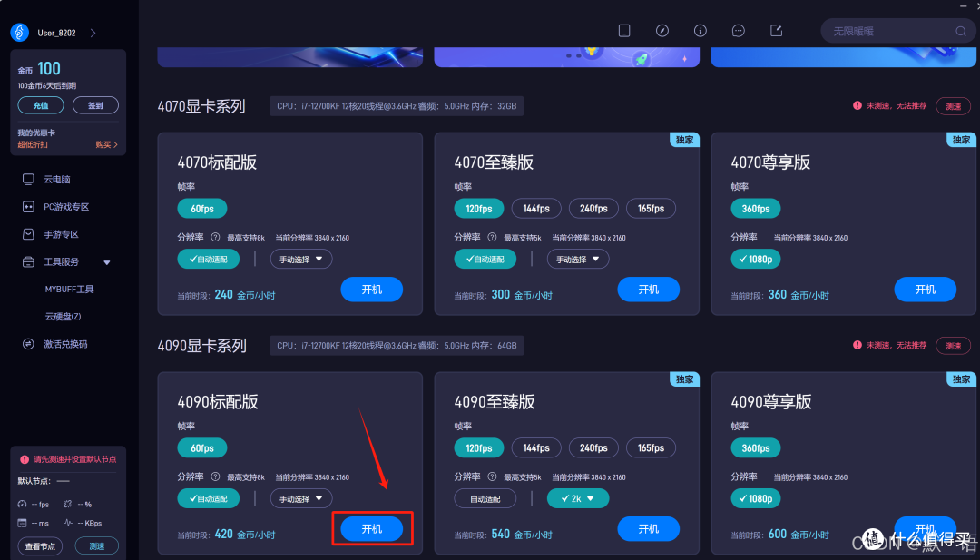Open 手动选择 dropdown in 4070至臻版
The height and width of the screenshot is (560, 980).
tap(578, 260)
